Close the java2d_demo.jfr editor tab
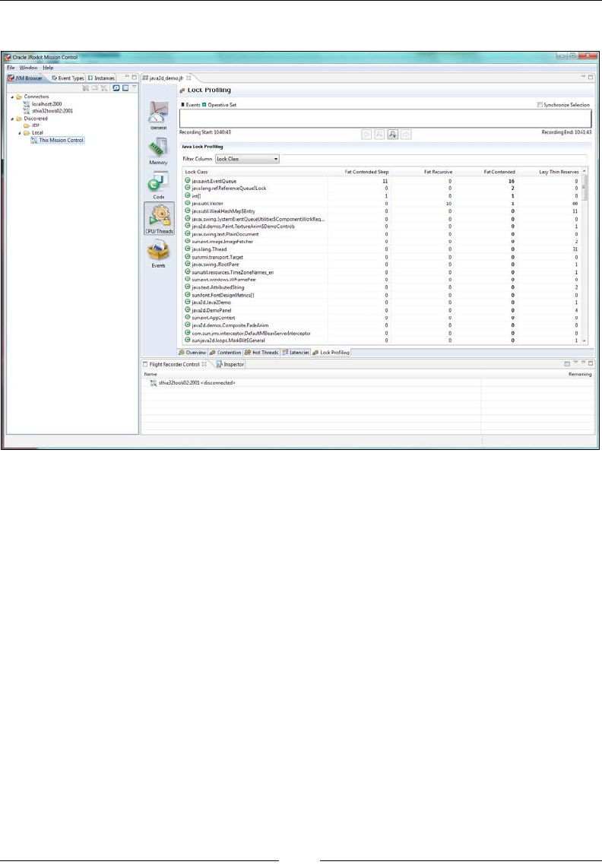The image size is (602, 868). point(189,78)
